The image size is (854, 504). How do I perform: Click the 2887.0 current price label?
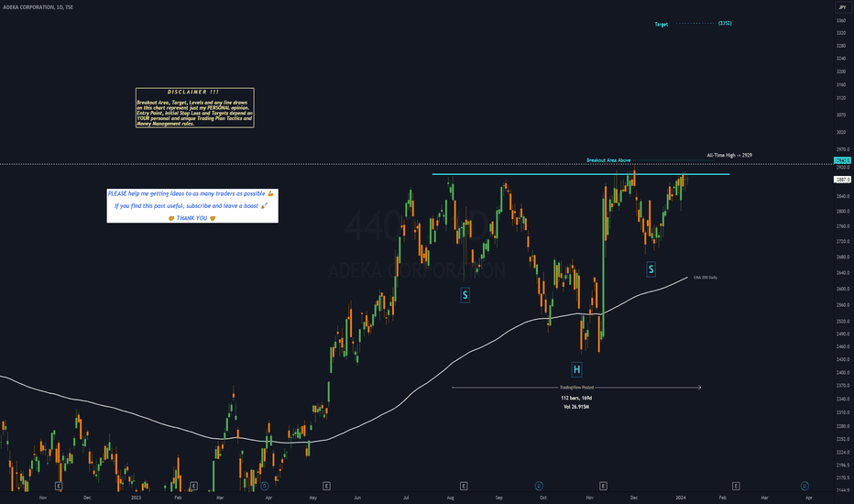[843, 180]
